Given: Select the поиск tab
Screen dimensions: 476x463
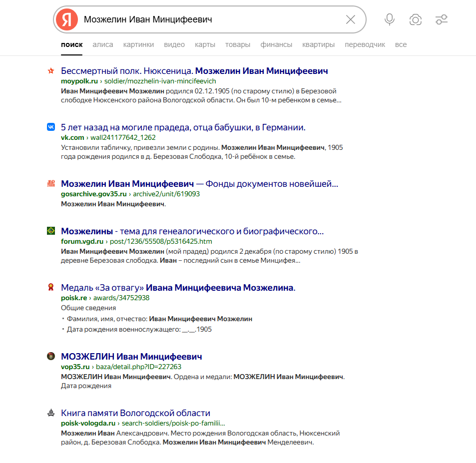Looking at the screenshot, I should click(71, 44).
